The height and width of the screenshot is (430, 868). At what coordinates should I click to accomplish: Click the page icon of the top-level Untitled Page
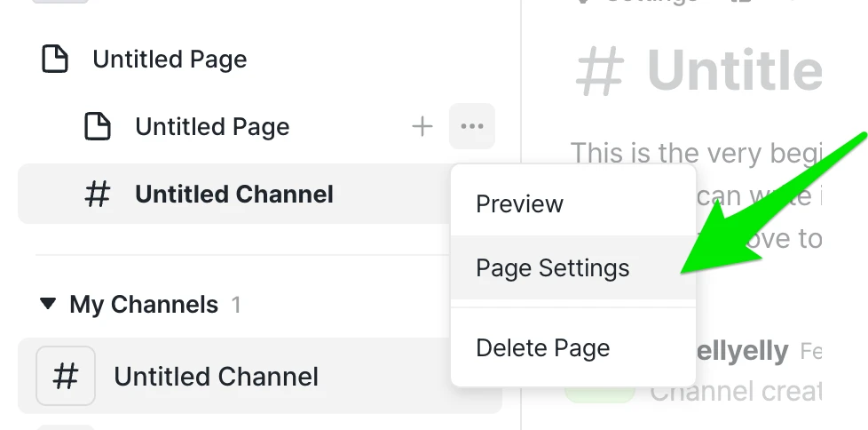[x=55, y=60]
